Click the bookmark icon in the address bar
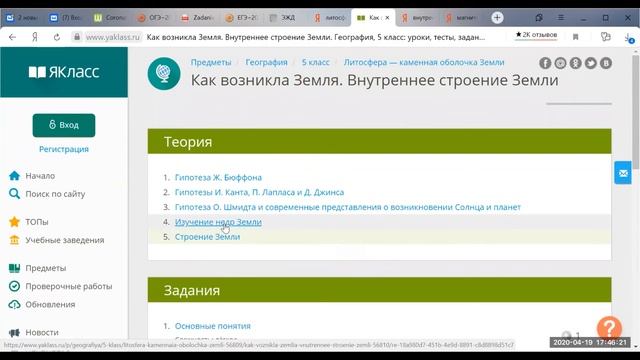640x360 pixels. [x=576, y=37]
